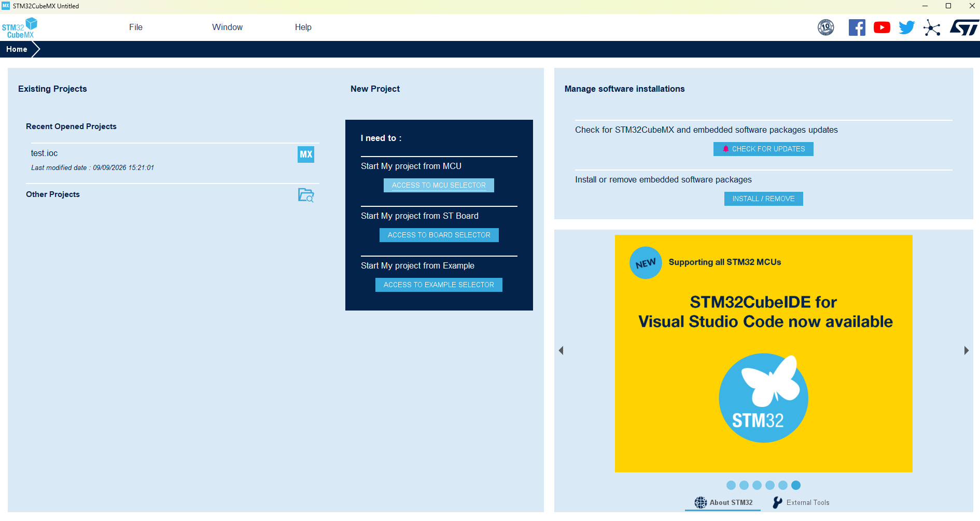Viewport: 980px width, 521px height.
Task: Click the wrench icon next to External Tools
Action: [x=777, y=502]
